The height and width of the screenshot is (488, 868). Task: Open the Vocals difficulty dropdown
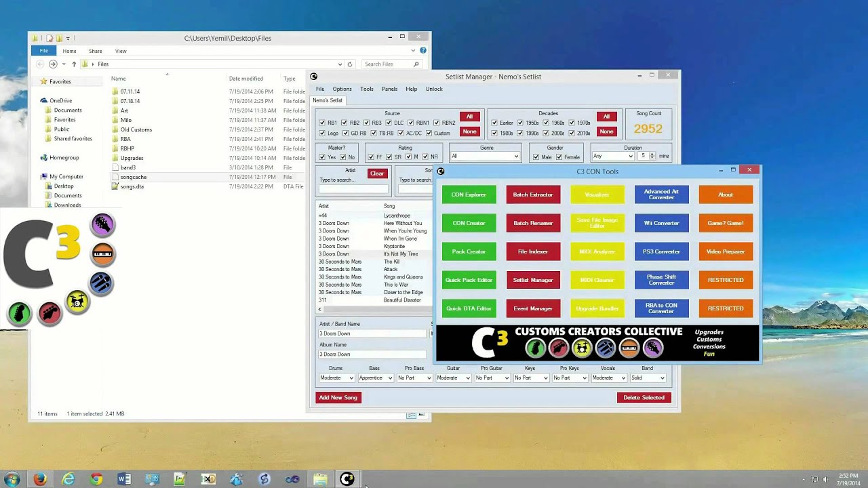coord(609,378)
